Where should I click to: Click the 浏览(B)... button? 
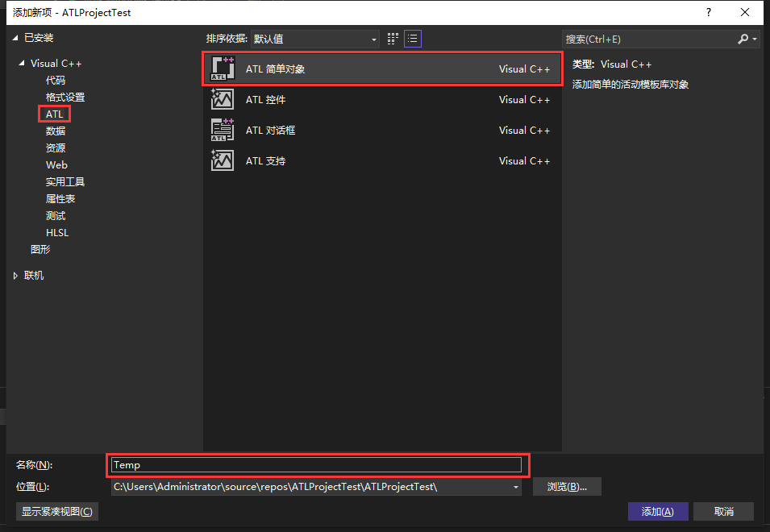[567, 487]
